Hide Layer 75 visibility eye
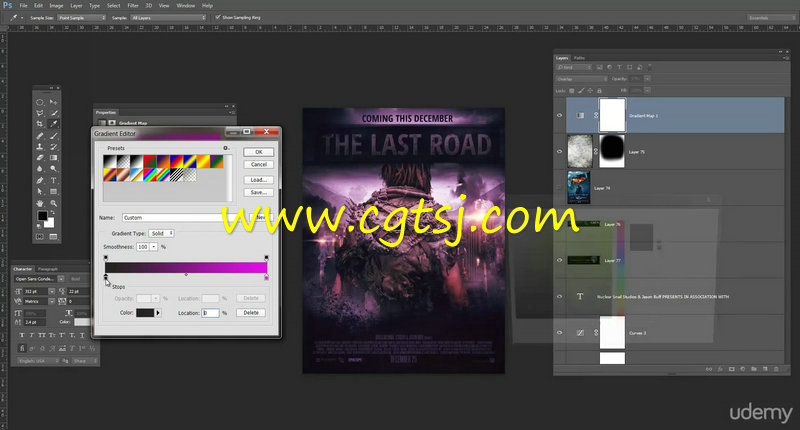 tap(560, 151)
